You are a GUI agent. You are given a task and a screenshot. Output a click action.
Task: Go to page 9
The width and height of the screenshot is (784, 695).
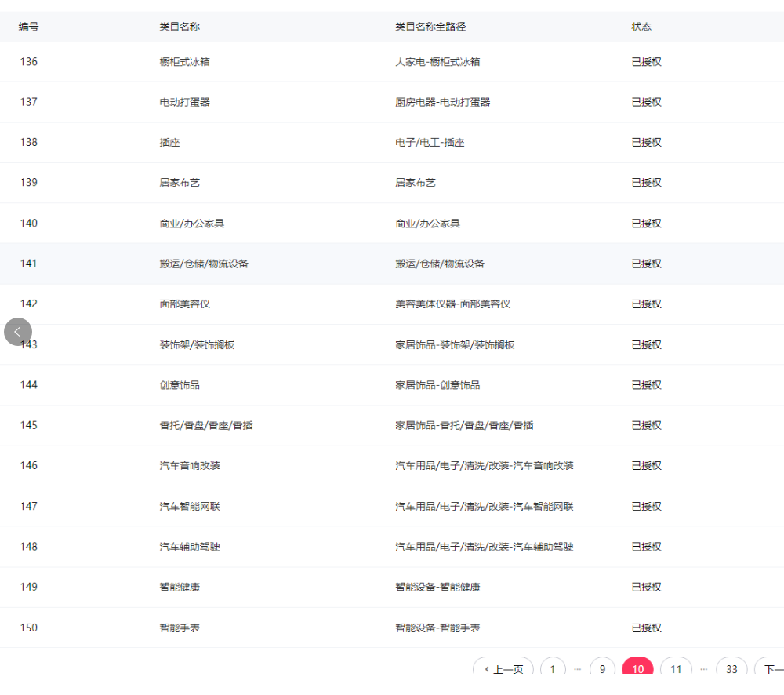[x=602, y=669]
